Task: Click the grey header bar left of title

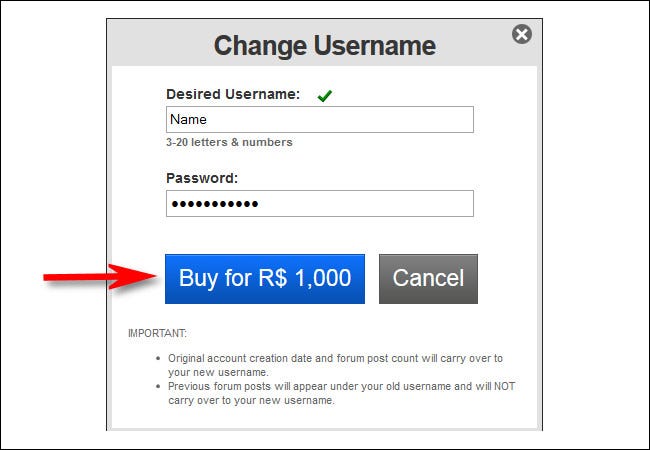Action: tap(160, 45)
